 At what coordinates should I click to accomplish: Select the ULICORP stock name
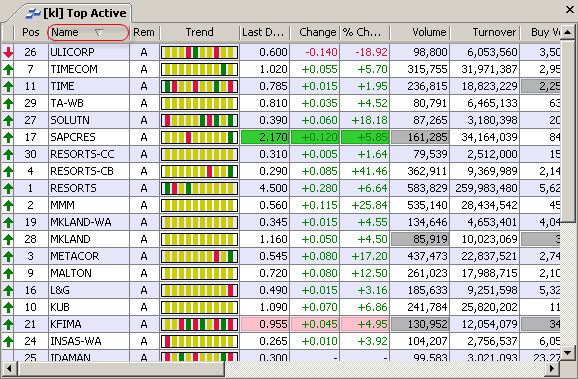[x=72, y=52]
